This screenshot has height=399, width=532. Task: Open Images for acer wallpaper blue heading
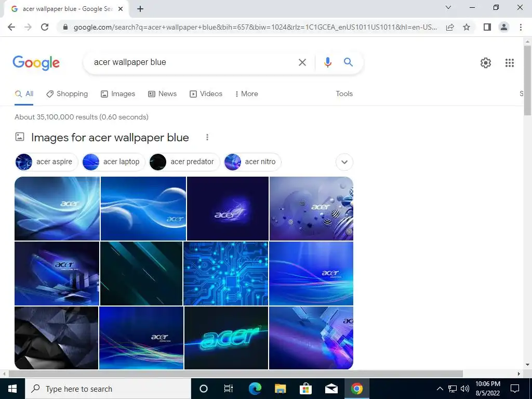pyautogui.click(x=110, y=137)
